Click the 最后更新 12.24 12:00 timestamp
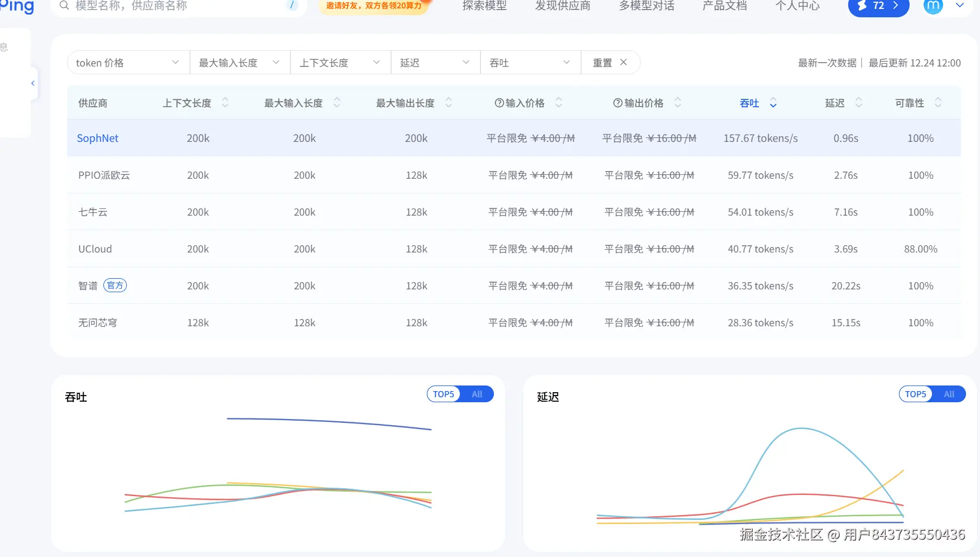 click(915, 63)
